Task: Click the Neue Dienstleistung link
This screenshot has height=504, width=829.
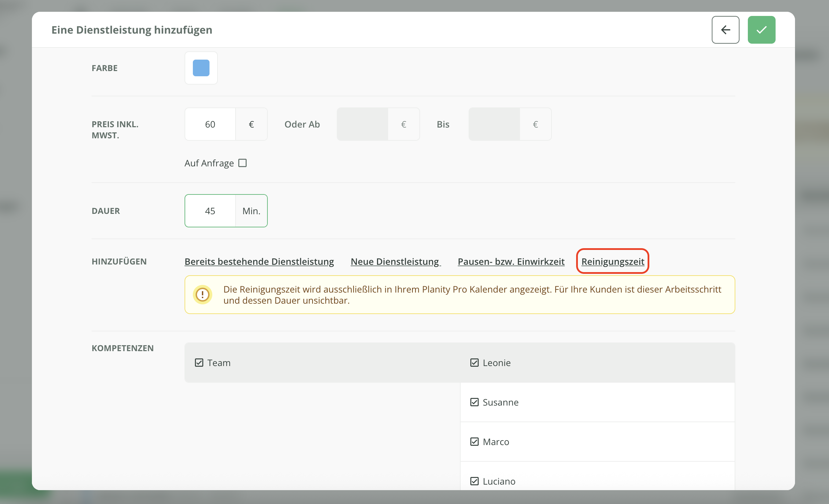Action: (x=395, y=261)
